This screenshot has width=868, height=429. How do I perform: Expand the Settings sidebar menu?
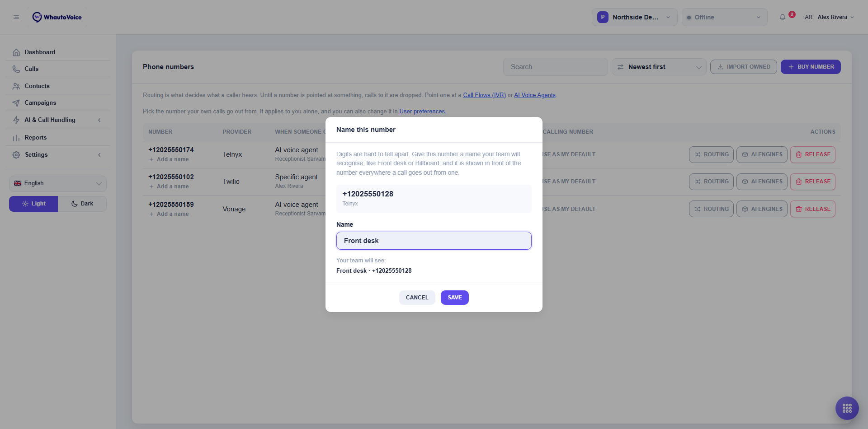[58, 154]
